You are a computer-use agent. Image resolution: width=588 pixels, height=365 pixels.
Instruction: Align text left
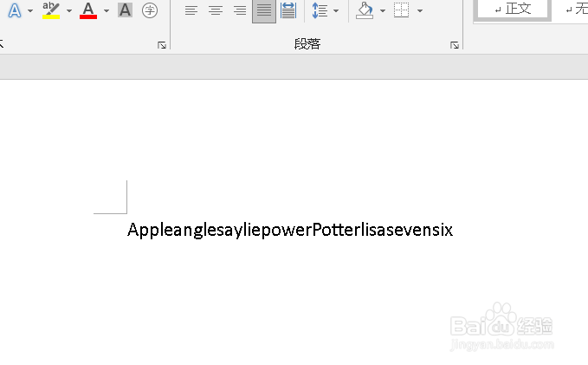coord(191,10)
